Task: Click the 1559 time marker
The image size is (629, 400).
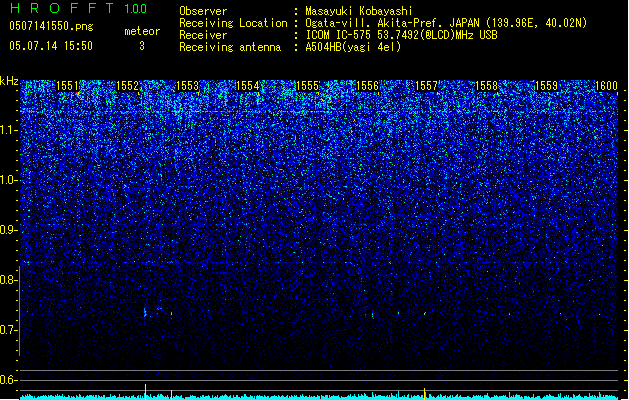Action: point(546,86)
